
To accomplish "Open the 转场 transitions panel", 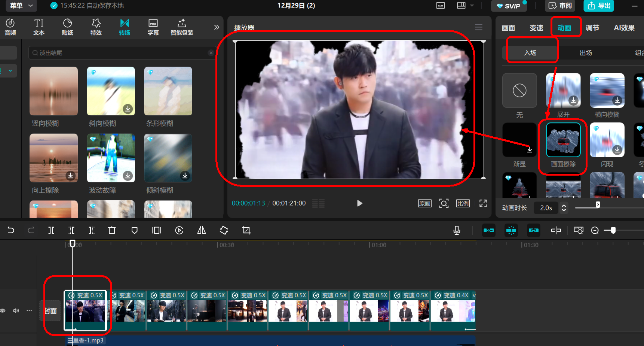I will point(125,27).
